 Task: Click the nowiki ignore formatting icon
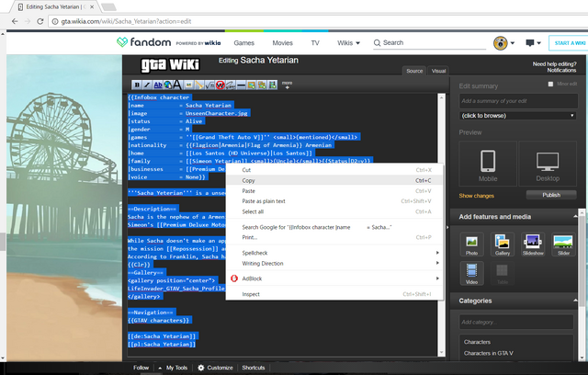(220, 85)
